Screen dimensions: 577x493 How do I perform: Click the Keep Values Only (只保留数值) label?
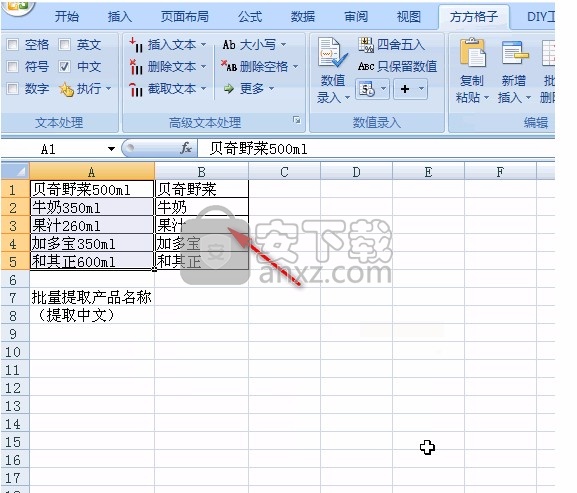tap(407, 66)
